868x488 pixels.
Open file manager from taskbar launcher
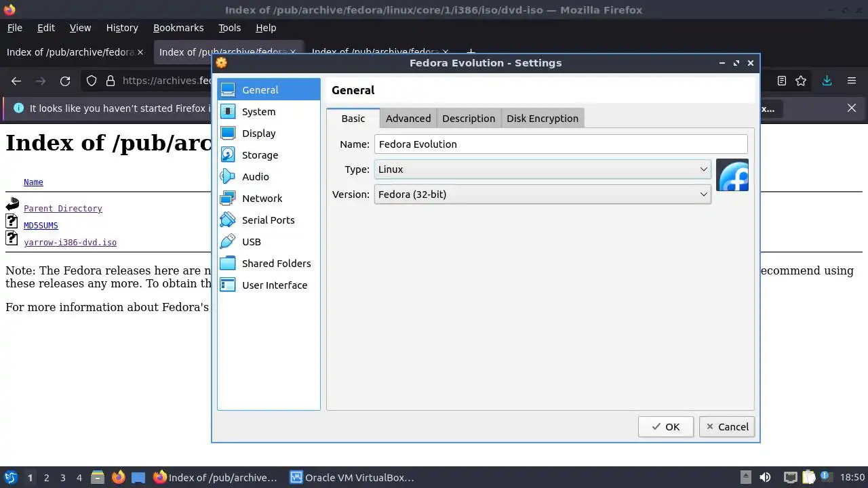(x=97, y=477)
